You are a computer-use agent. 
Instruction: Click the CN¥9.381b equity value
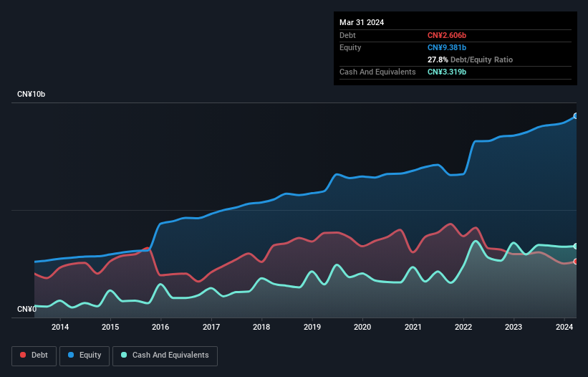[447, 47]
